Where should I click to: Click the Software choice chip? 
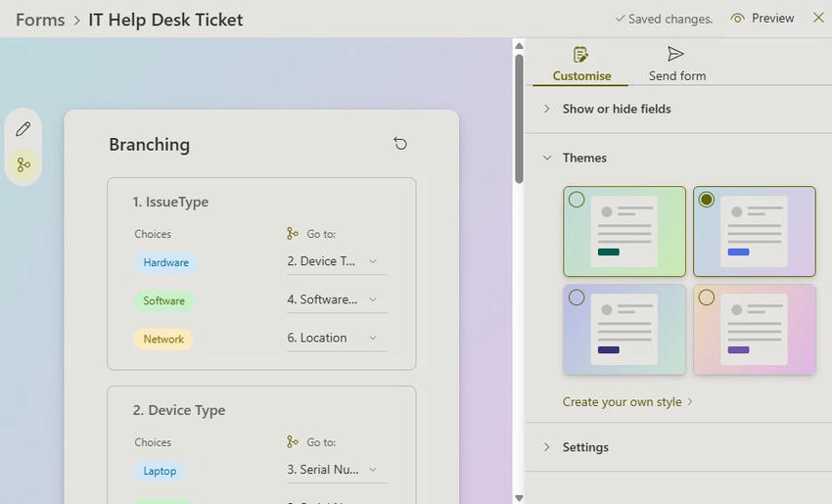click(164, 300)
